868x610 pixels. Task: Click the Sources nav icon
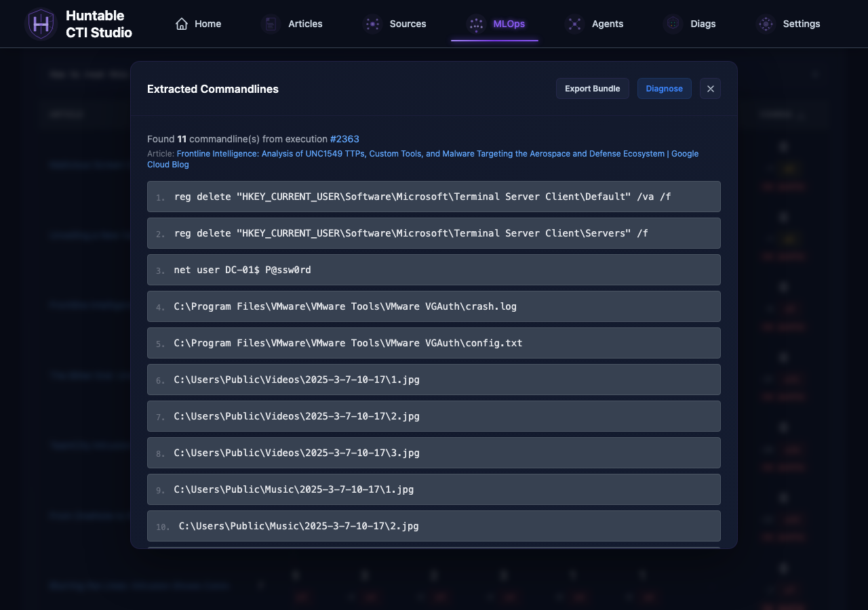[x=372, y=24]
